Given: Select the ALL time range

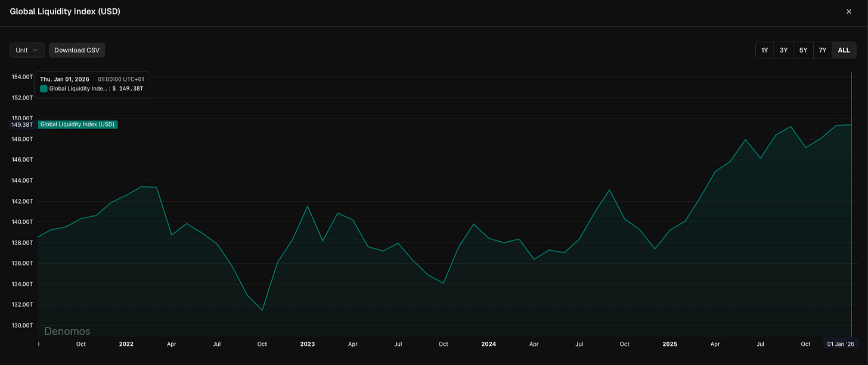Looking at the screenshot, I should (844, 50).
